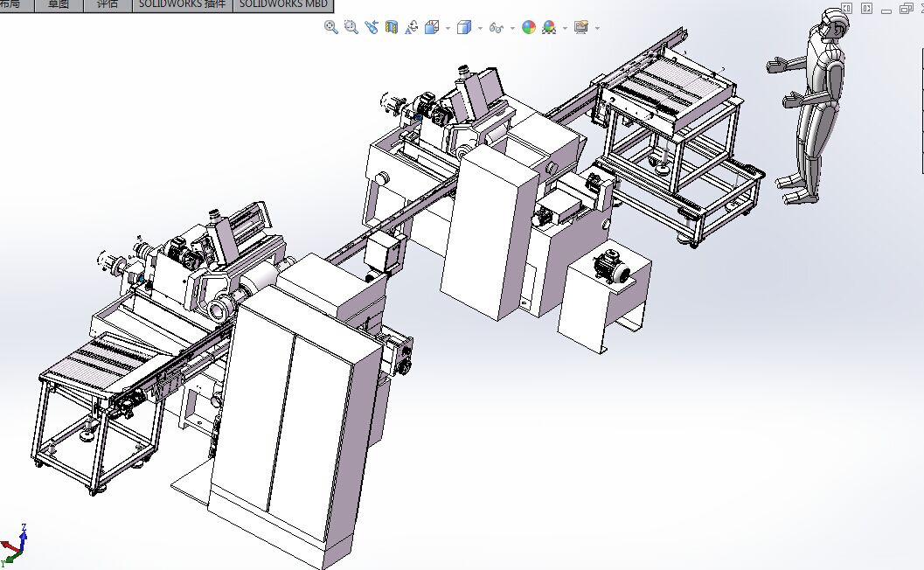Open Edit Appearance color ball

529,27
